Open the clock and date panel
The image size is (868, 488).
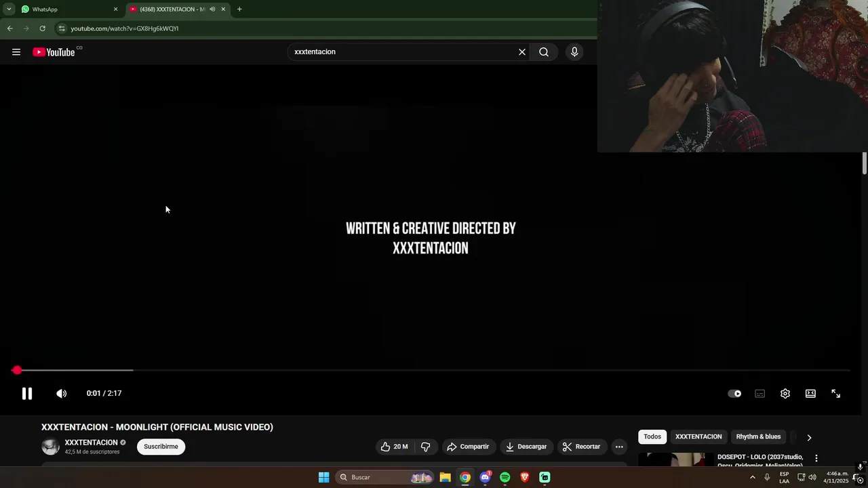836,477
